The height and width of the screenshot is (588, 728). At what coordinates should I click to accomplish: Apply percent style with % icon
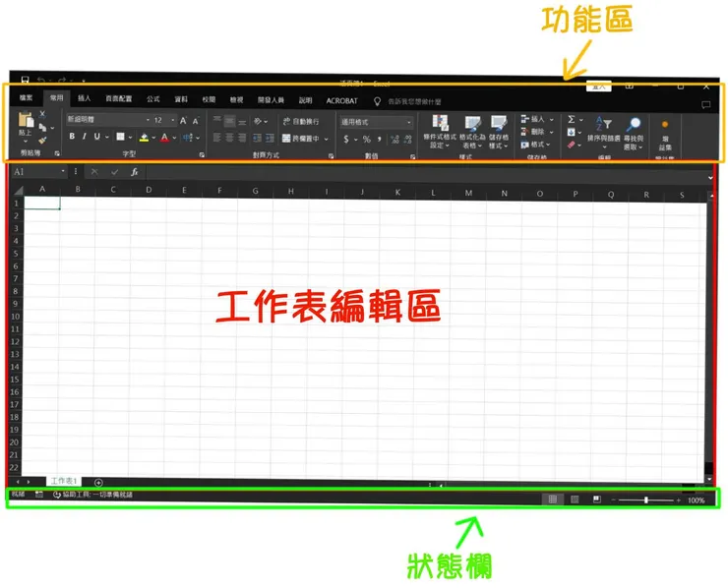(367, 140)
